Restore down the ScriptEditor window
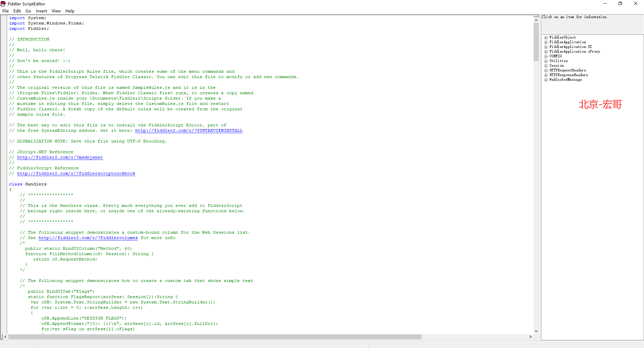 [620, 4]
